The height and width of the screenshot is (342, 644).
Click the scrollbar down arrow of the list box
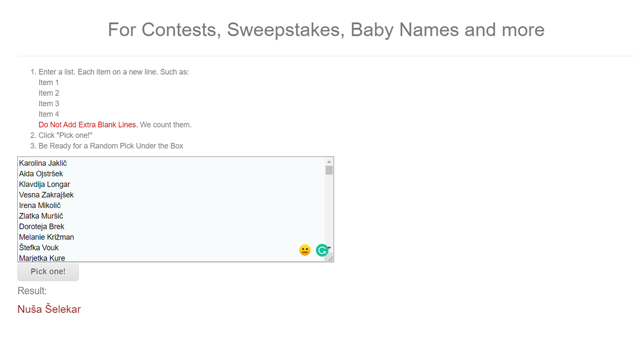point(329,248)
